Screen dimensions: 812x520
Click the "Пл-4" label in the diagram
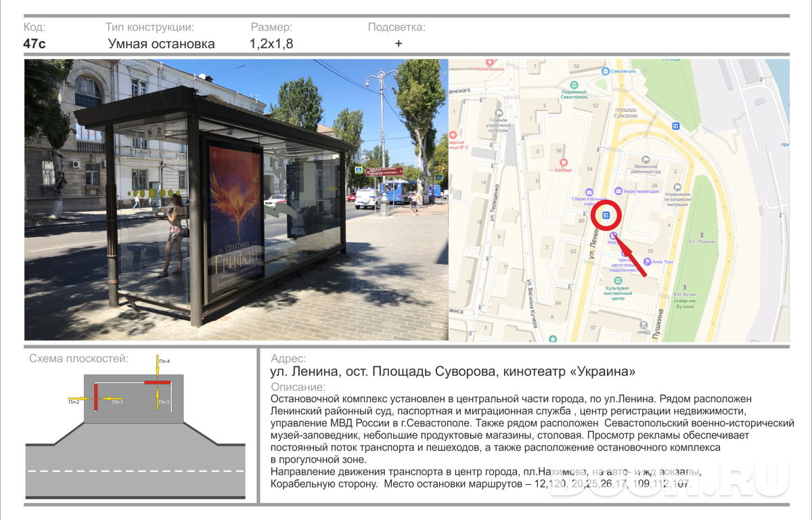(x=164, y=362)
